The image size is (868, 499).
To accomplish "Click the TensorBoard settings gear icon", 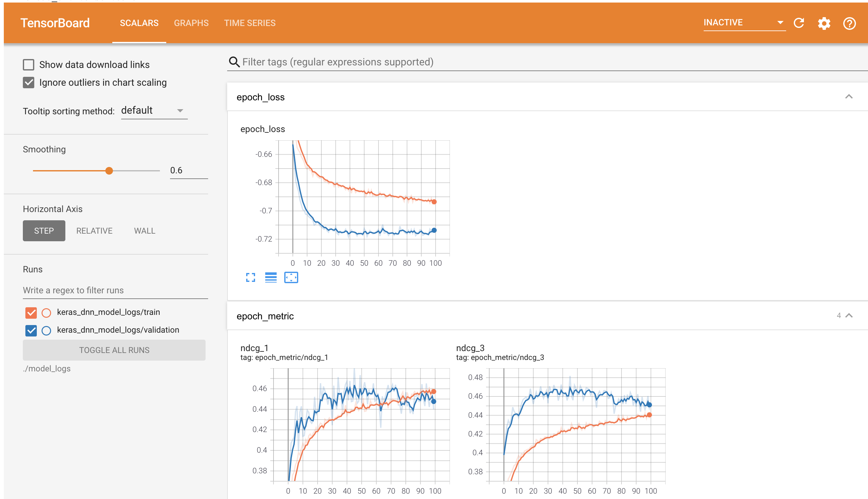I will (x=825, y=23).
